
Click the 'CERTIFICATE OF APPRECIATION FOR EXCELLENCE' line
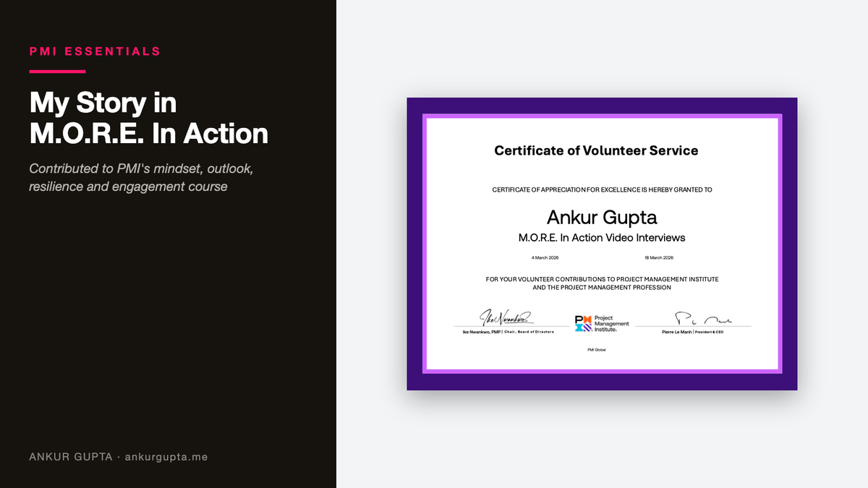[602, 189]
